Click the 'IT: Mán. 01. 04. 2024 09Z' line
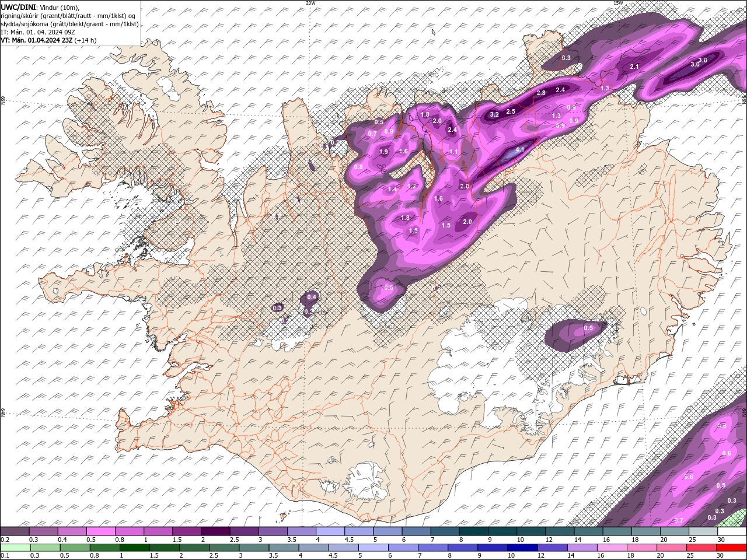The image size is (747, 560). pyautogui.click(x=38, y=32)
